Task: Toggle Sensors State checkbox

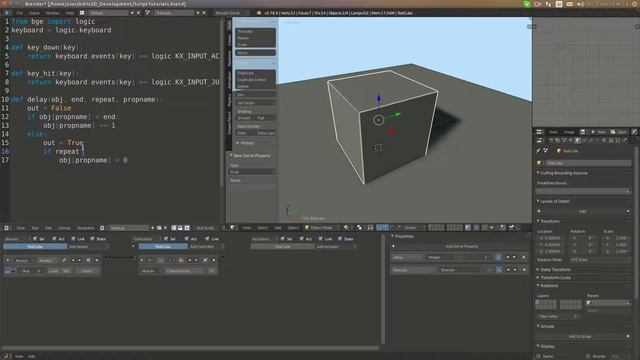Action: click(x=93, y=238)
